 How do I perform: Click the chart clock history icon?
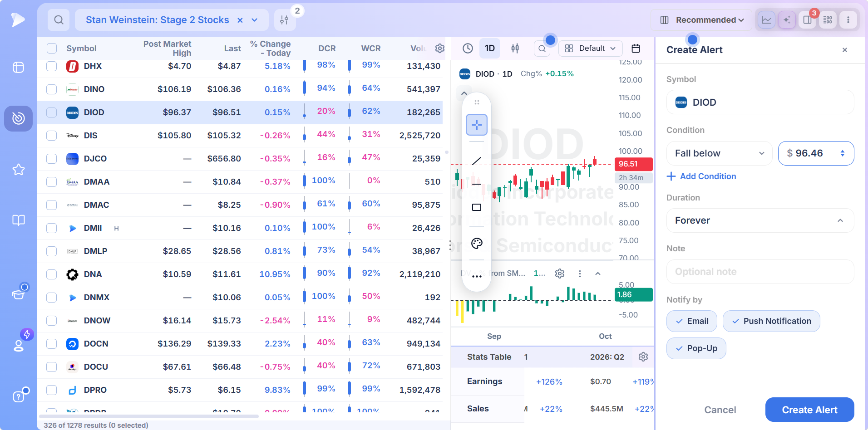pyautogui.click(x=468, y=48)
